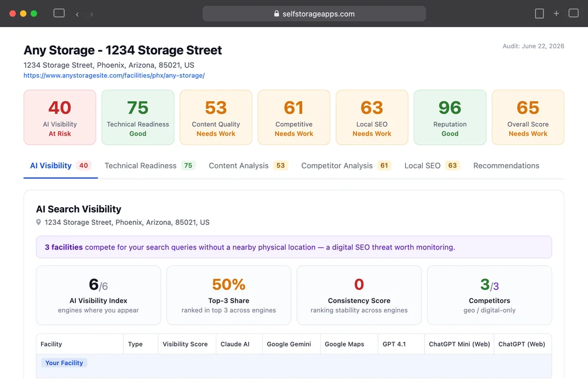Click the 'Any Storage - 1234 Storage Street' heading

click(x=123, y=50)
